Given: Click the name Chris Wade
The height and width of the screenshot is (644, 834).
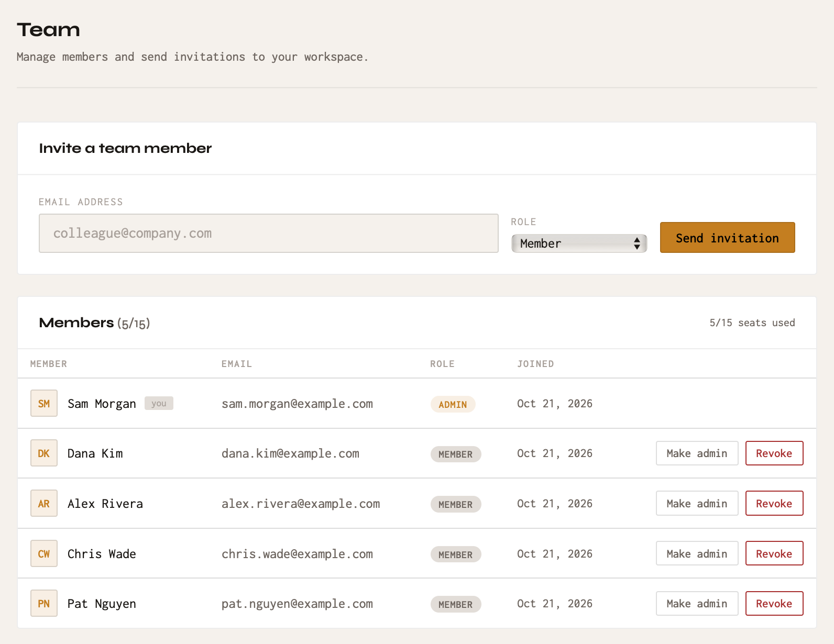Looking at the screenshot, I should (102, 554).
